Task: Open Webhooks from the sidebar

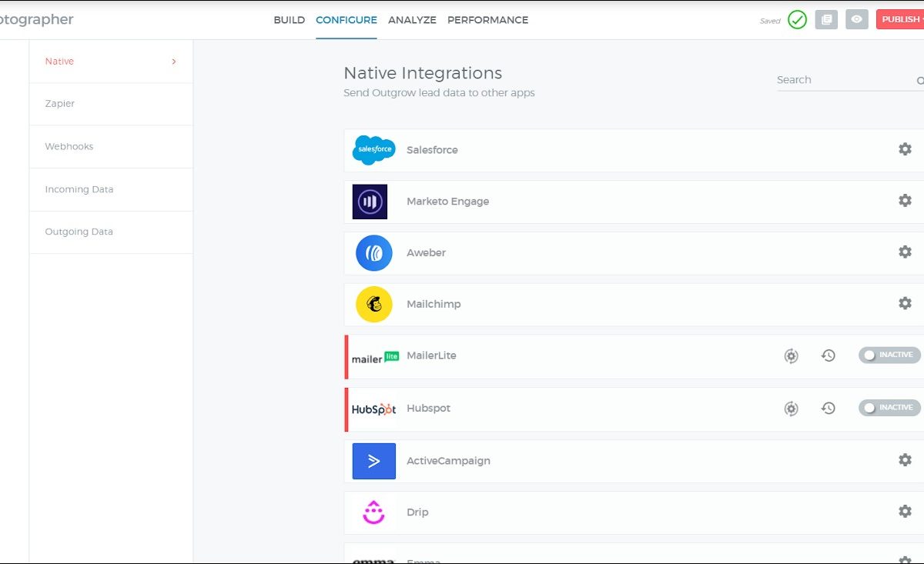Action: coord(69,146)
